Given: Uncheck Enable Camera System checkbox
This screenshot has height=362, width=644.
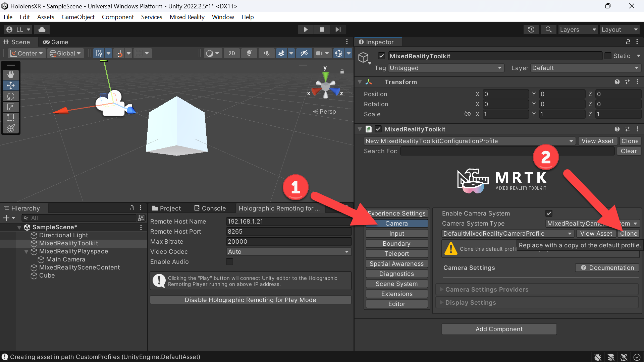Looking at the screenshot, I should coord(549,214).
